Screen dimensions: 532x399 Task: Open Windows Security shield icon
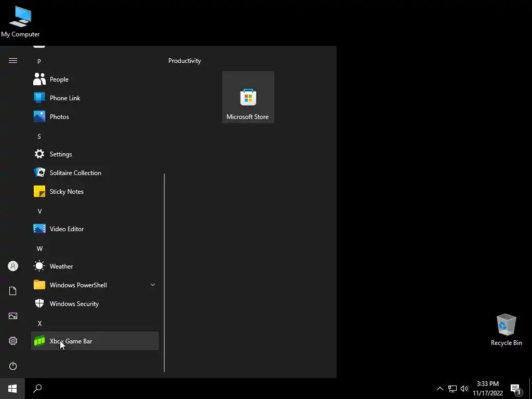coord(39,303)
